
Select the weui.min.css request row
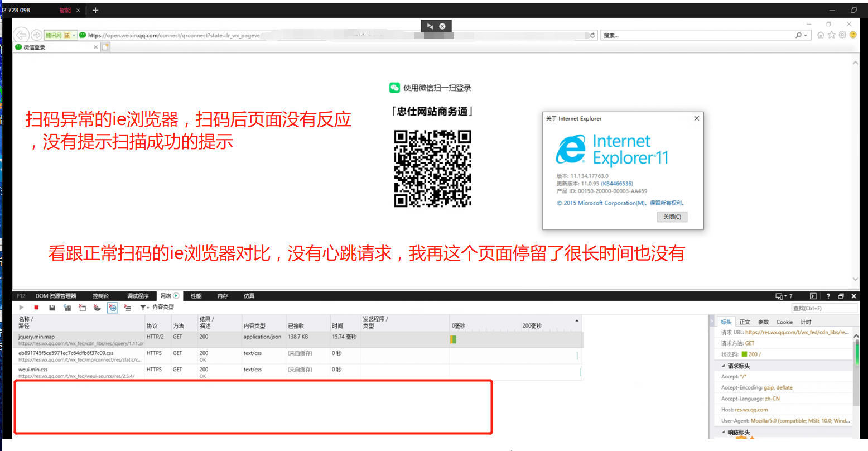[x=298, y=372]
